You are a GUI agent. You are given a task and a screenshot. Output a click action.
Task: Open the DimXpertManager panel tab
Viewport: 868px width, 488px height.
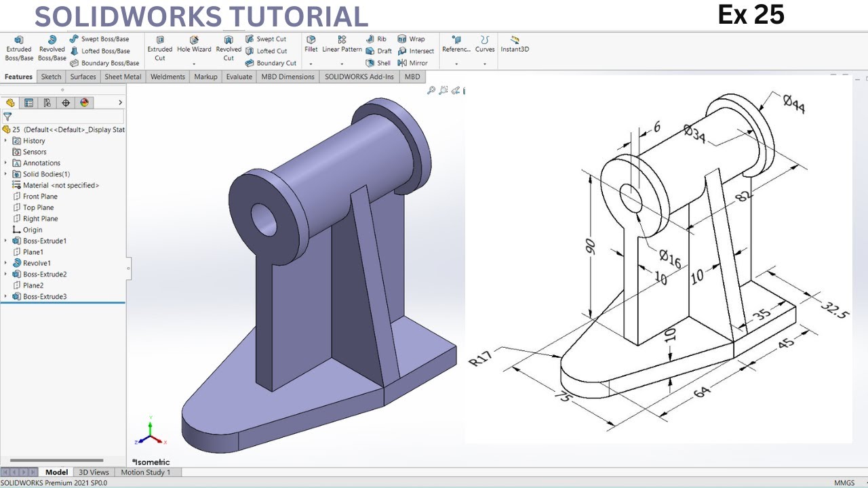pos(66,103)
